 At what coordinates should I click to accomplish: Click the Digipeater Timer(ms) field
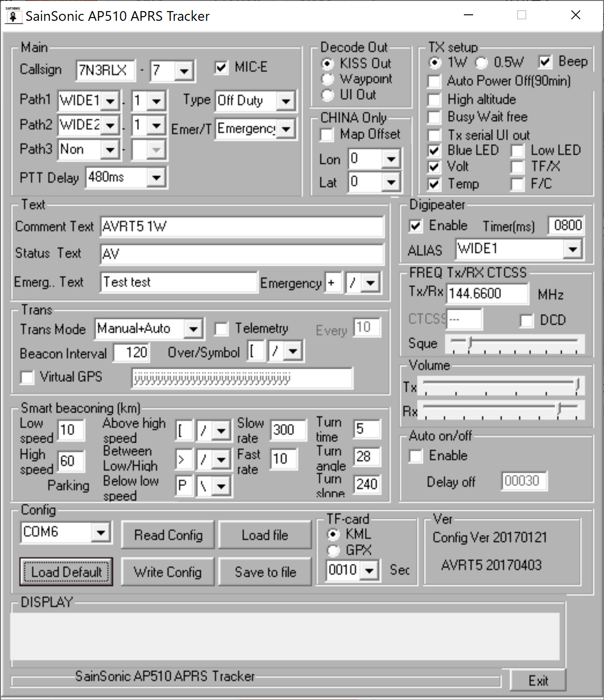[x=567, y=226]
